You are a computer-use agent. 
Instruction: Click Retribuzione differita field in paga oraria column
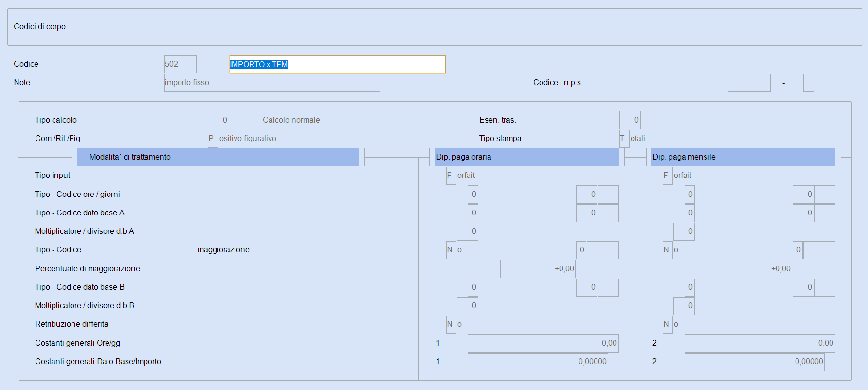[451, 324]
